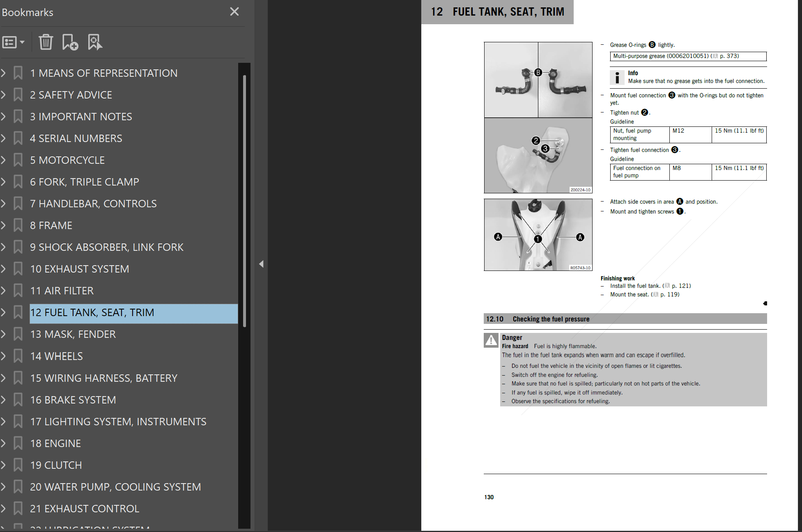
Task: Go to bookmark 9 SHOCK ABSORBER, LINK FORK
Action: coord(107,247)
